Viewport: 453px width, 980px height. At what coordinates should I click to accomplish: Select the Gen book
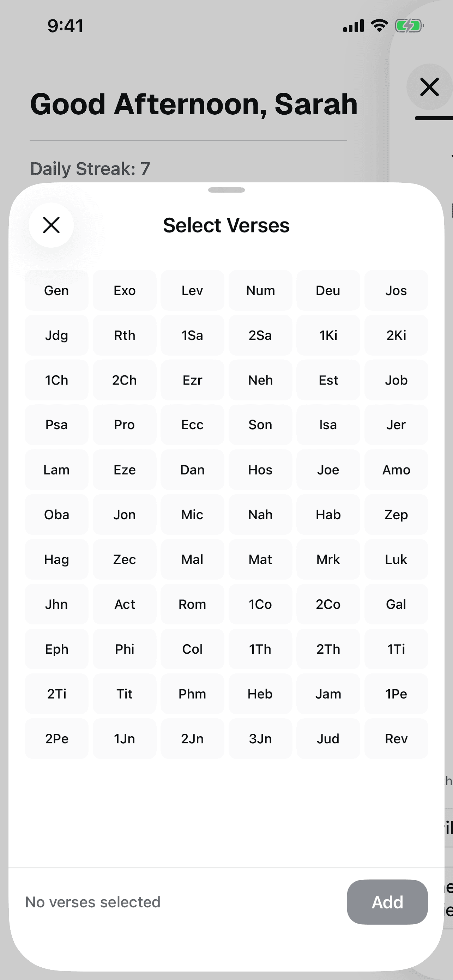57,291
